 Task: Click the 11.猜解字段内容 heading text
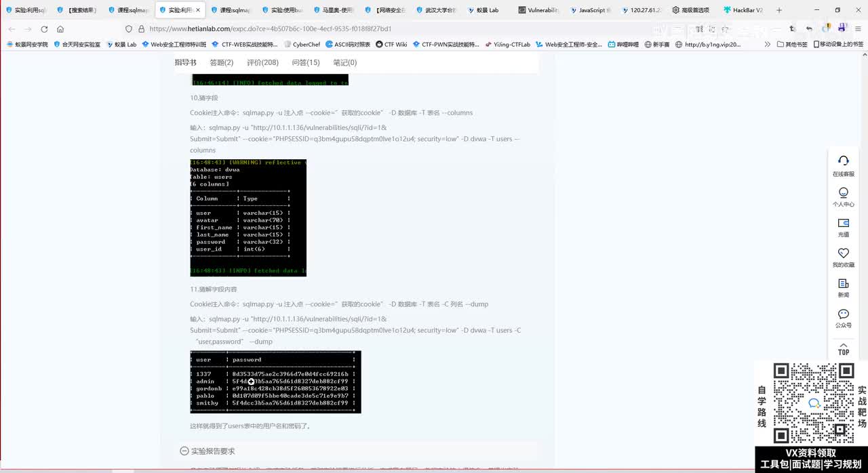click(x=214, y=289)
